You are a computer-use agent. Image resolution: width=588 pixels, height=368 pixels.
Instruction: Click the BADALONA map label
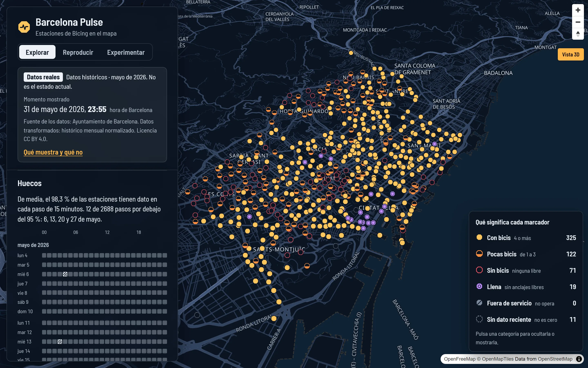click(x=498, y=73)
